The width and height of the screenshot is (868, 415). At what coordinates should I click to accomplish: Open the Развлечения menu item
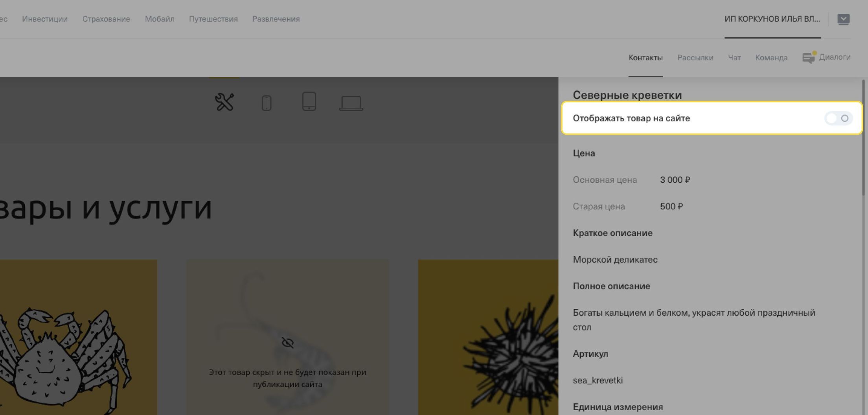(x=276, y=19)
